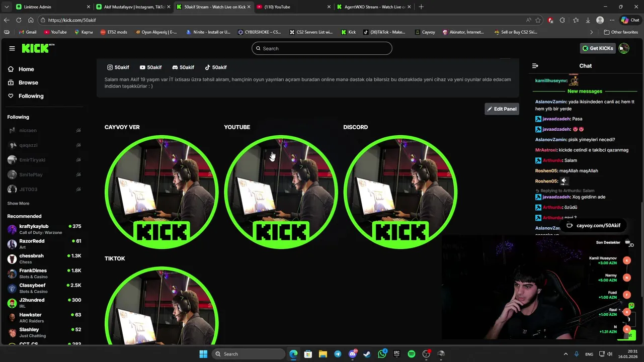Toggle notifications for JET003

click(78, 189)
